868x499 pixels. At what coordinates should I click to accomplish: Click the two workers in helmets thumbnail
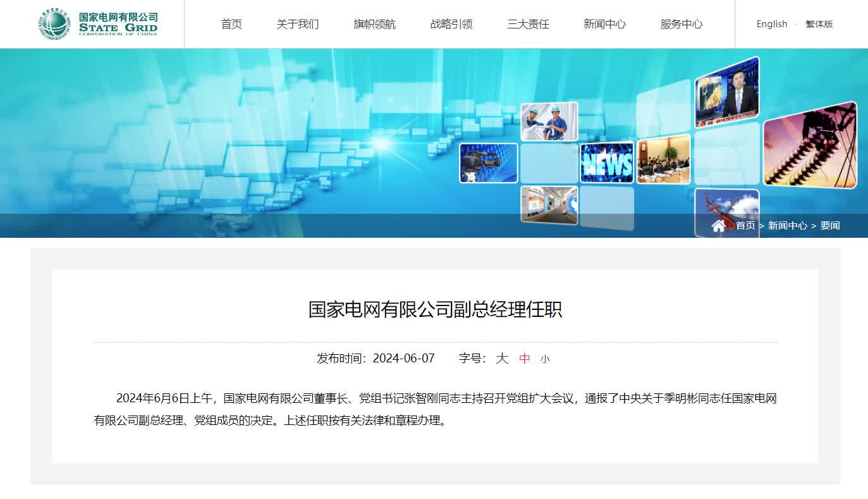click(x=549, y=121)
